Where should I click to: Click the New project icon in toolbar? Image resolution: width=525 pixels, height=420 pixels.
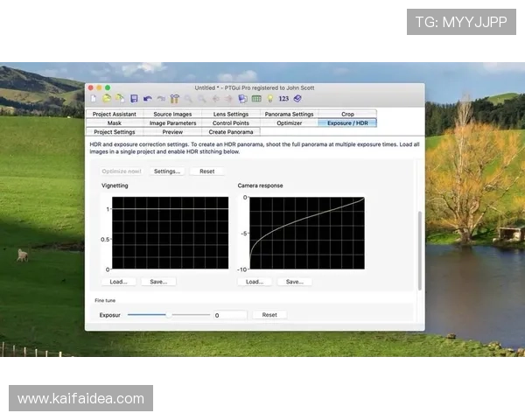[94, 99]
